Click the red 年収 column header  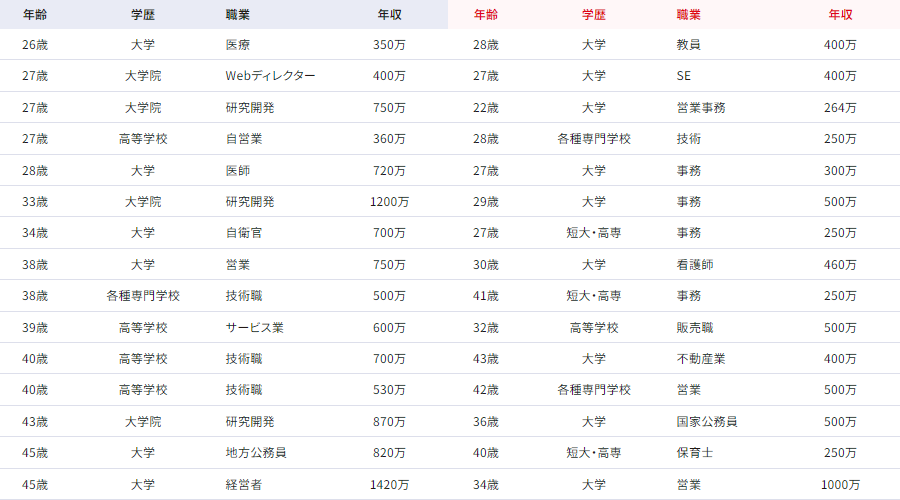(x=840, y=15)
